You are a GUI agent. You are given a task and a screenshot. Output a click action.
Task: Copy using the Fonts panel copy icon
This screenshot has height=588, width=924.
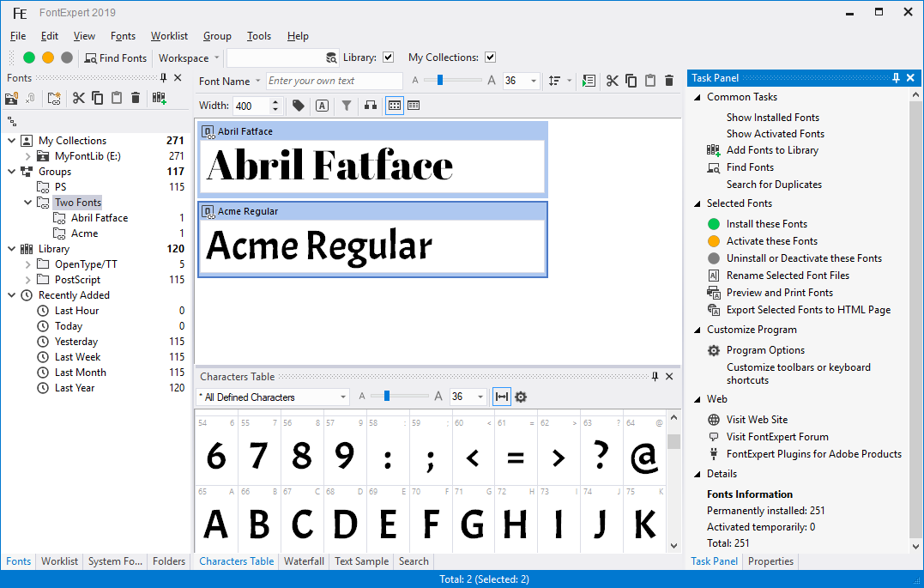[97, 98]
